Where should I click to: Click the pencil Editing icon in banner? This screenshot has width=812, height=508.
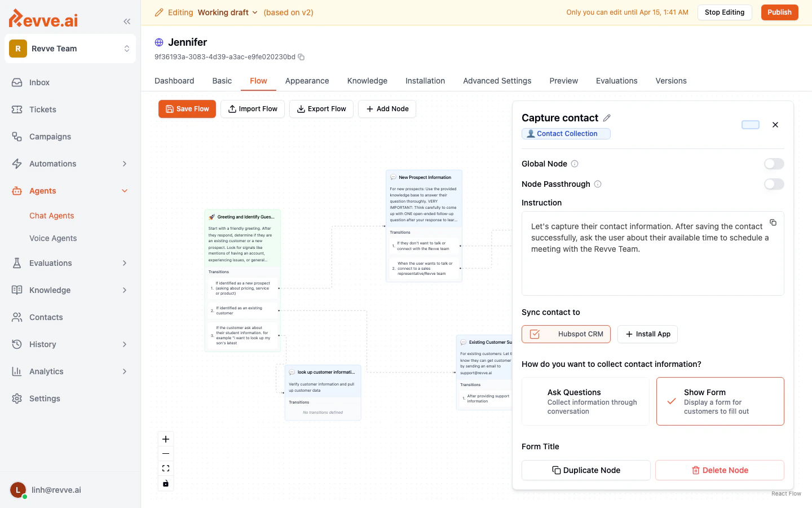159,12
